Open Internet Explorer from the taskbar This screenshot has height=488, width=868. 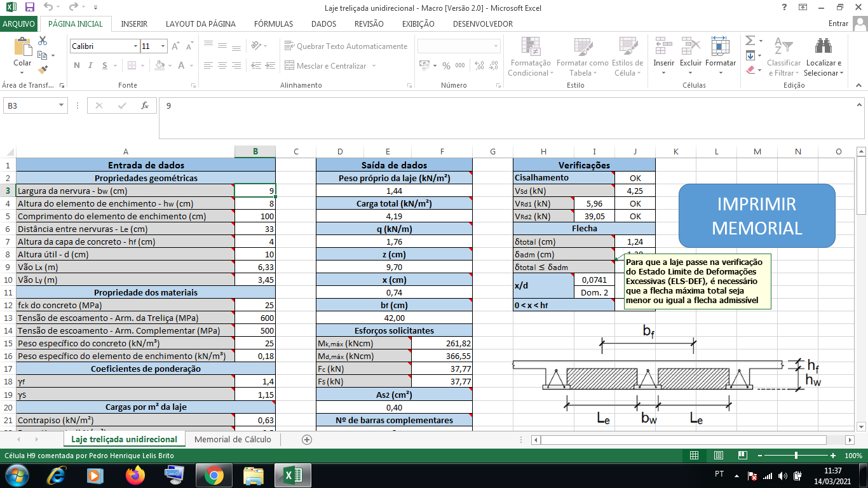[x=57, y=475]
